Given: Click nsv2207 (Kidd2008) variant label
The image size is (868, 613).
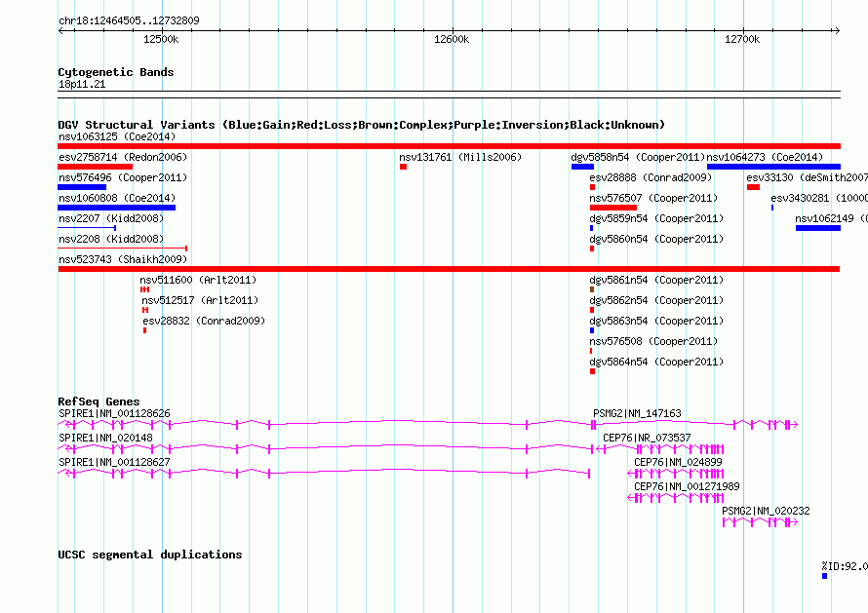Looking at the screenshot, I should pyautogui.click(x=111, y=218).
